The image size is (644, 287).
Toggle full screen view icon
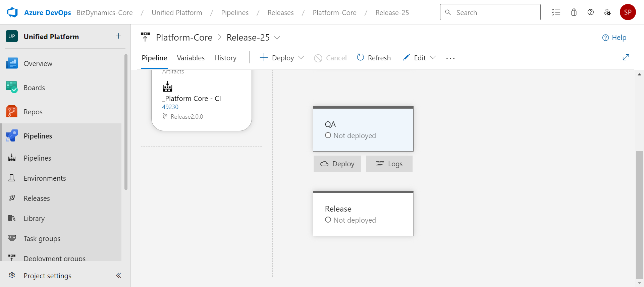[626, 57]
